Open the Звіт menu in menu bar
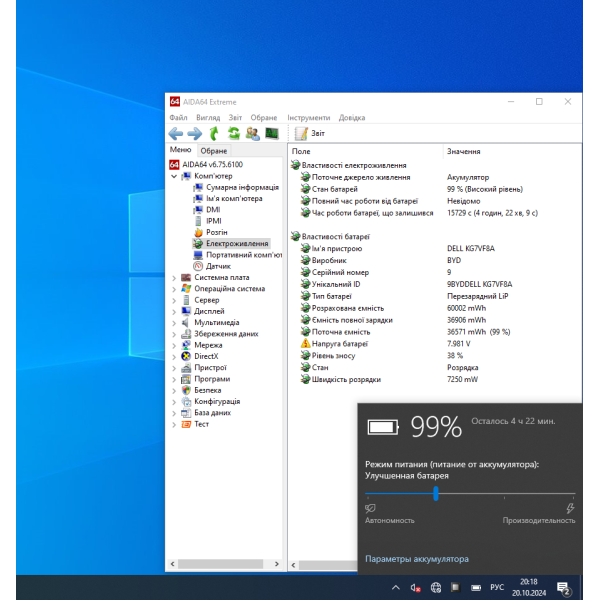Image resolution: width=600 pixels, height=600 pixels. pyautogui.click(x=235, y=117)
